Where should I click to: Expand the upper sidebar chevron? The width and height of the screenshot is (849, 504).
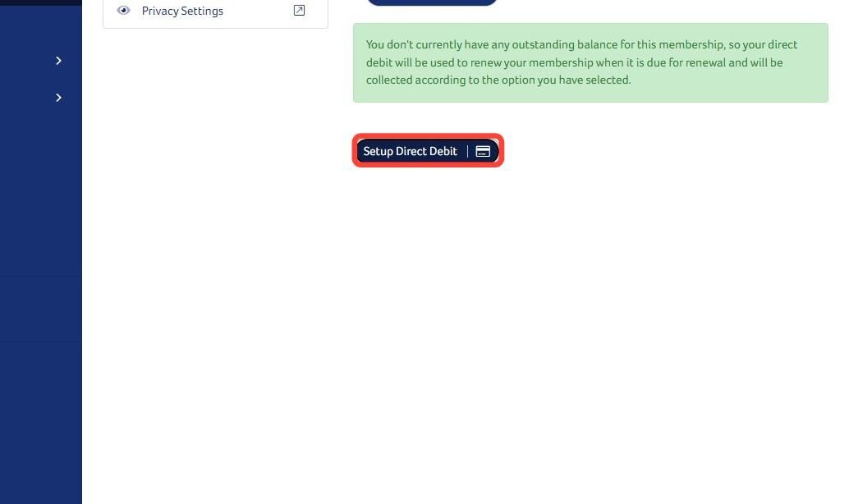[58, 61]
